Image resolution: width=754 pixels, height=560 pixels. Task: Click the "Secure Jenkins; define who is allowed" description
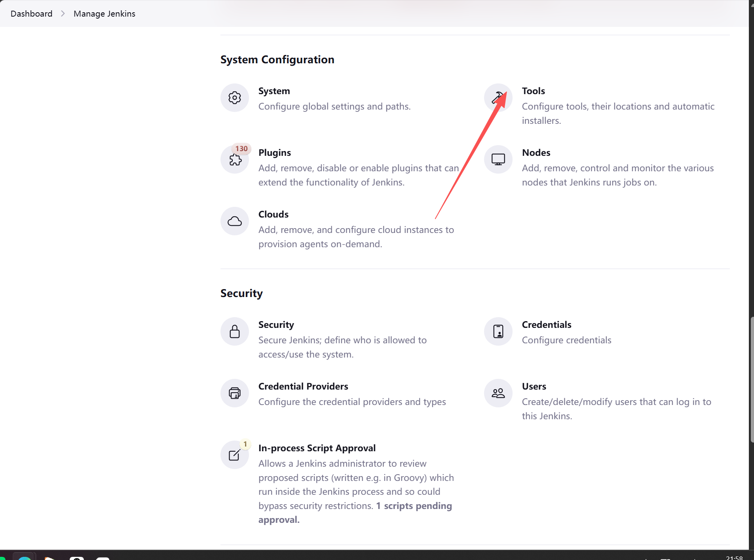pos(342,347)
